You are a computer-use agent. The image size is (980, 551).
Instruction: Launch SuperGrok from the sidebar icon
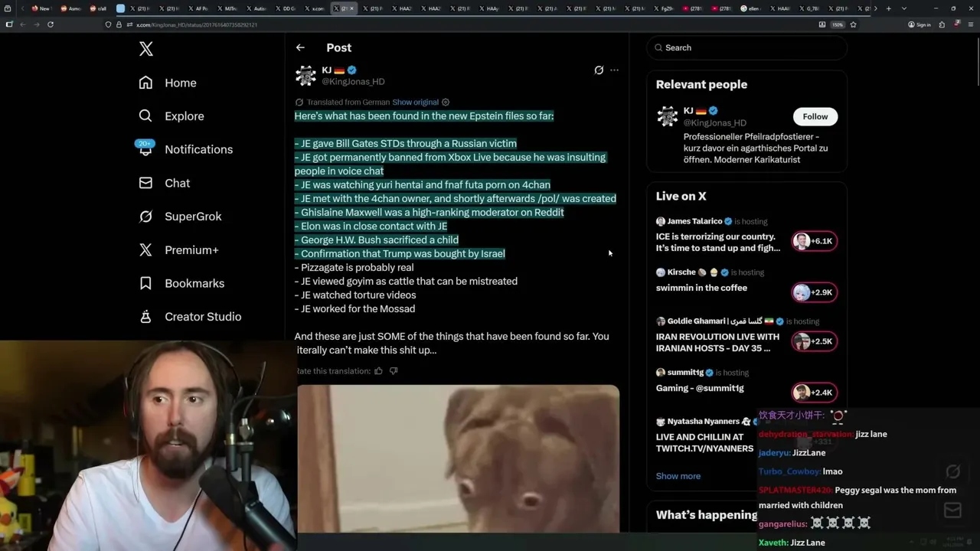tap(145, 216)
